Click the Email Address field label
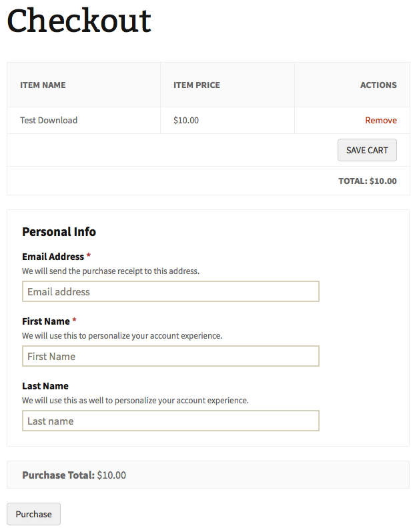 click(x=53, y=257)
